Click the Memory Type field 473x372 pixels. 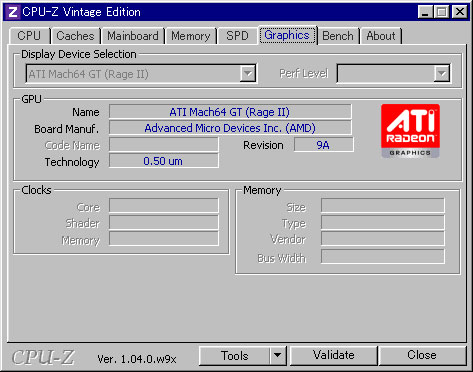coord(383,222)
